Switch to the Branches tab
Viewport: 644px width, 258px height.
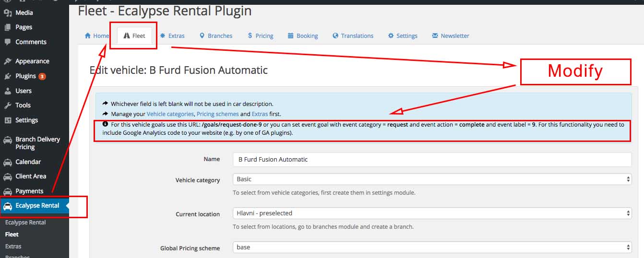click(x=216, y=35)
